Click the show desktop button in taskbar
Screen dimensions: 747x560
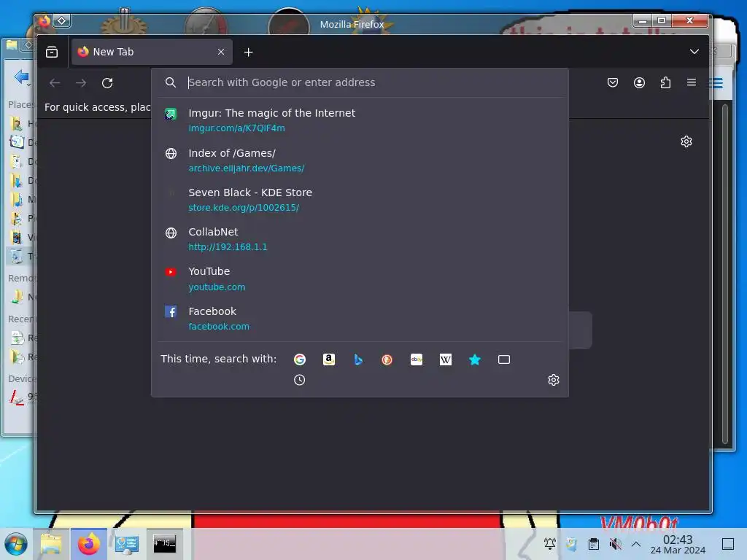pyautogui.click(x=728, y=544)
